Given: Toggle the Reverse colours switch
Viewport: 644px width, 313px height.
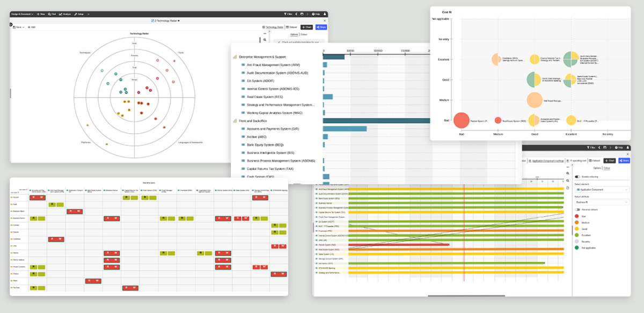Looking at the screenshot, I should [577, 209].
